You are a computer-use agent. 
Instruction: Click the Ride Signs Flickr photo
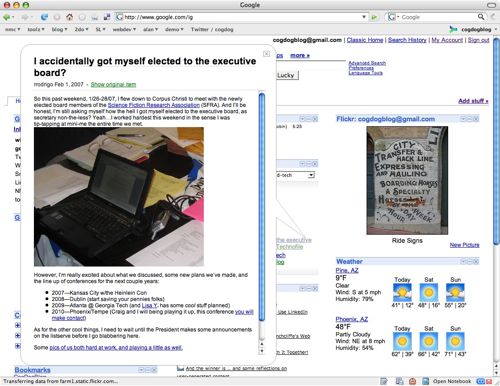407,180
